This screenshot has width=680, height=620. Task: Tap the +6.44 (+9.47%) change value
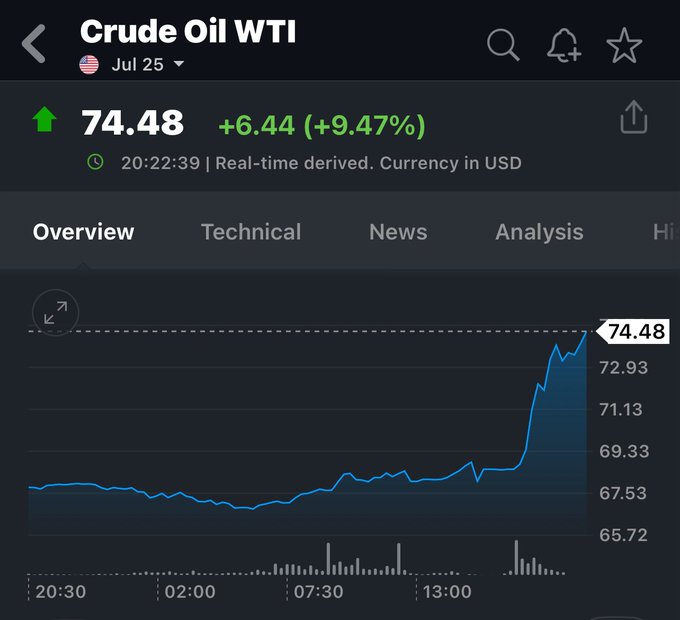tap(322, 125)
